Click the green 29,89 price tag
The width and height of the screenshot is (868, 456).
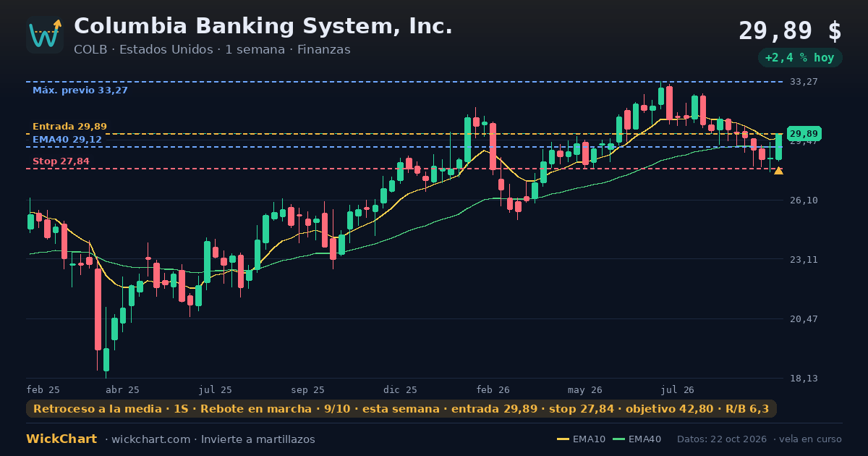click(x=804, y=134)
